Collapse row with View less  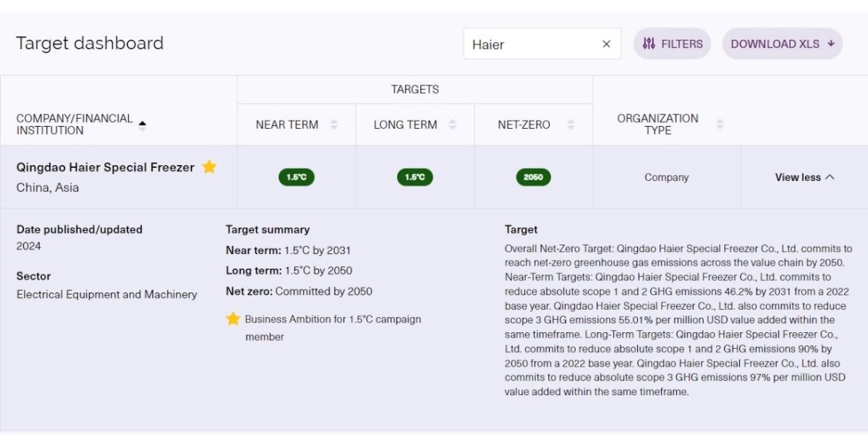pos(797,177)
